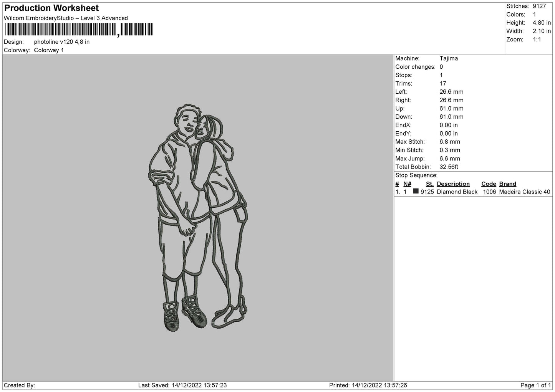Click the Min Stitch value 0.3 mm
The image size is (555, 392).
(450, 150)
